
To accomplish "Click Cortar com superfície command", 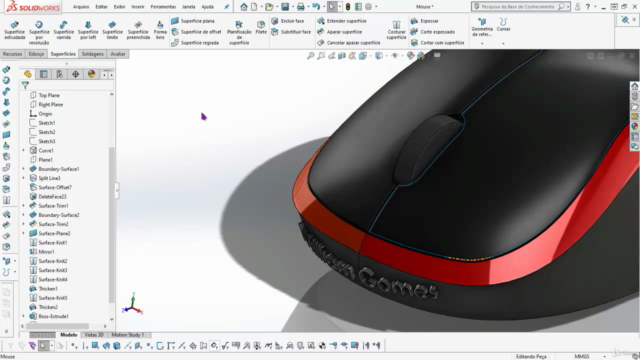I will click(438, 43).
